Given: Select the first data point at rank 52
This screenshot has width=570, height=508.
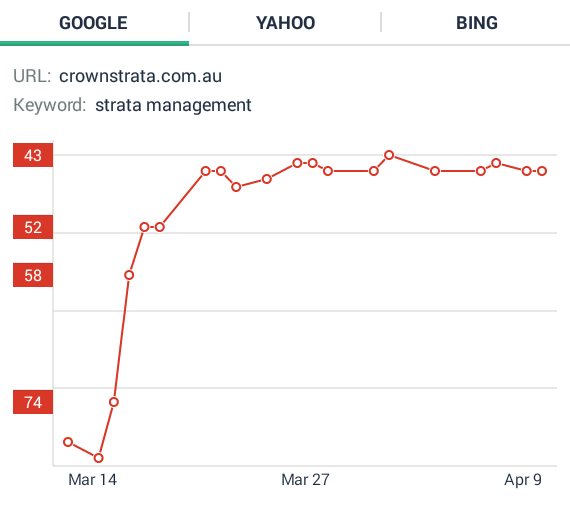Looking at the screenshot, I should (144, 227).
